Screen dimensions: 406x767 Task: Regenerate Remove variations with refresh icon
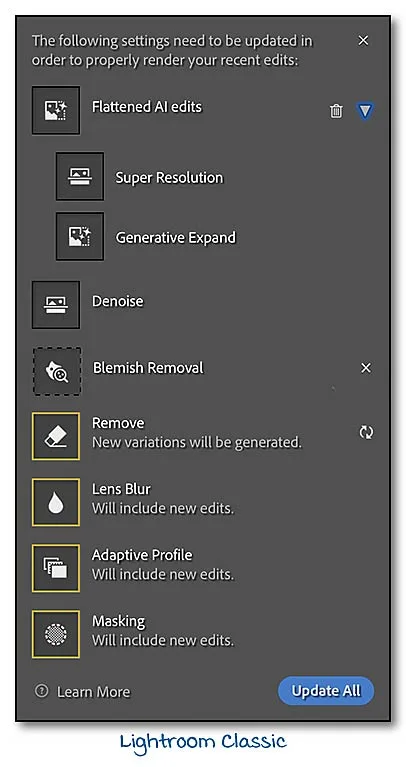click(366, 432)
